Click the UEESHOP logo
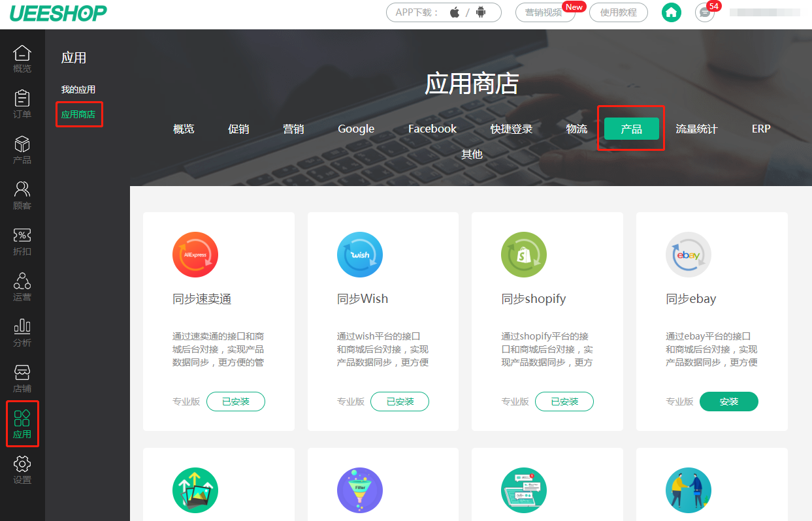Screen dimensions: 812x521 [x=58, y=12]
